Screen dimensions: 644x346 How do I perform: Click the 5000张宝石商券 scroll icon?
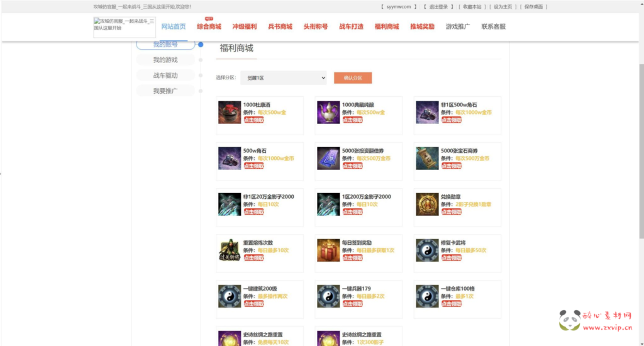[427, 159]
